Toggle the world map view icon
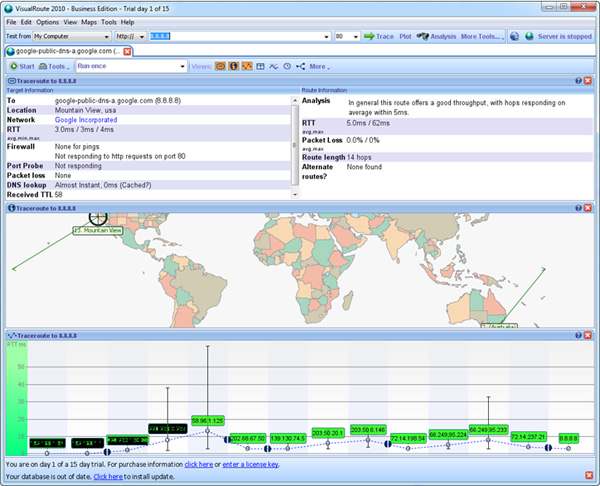Screen dimensions: 600x486 (x=234, y=66)
